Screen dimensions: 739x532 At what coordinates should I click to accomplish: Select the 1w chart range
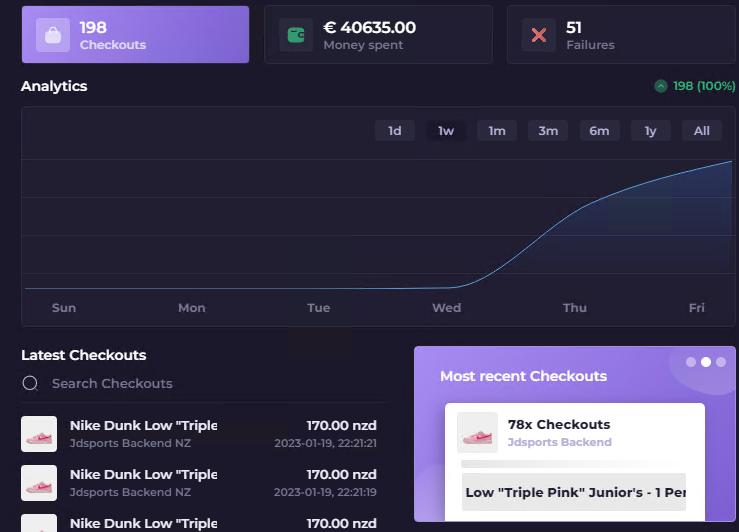[446, 131]
